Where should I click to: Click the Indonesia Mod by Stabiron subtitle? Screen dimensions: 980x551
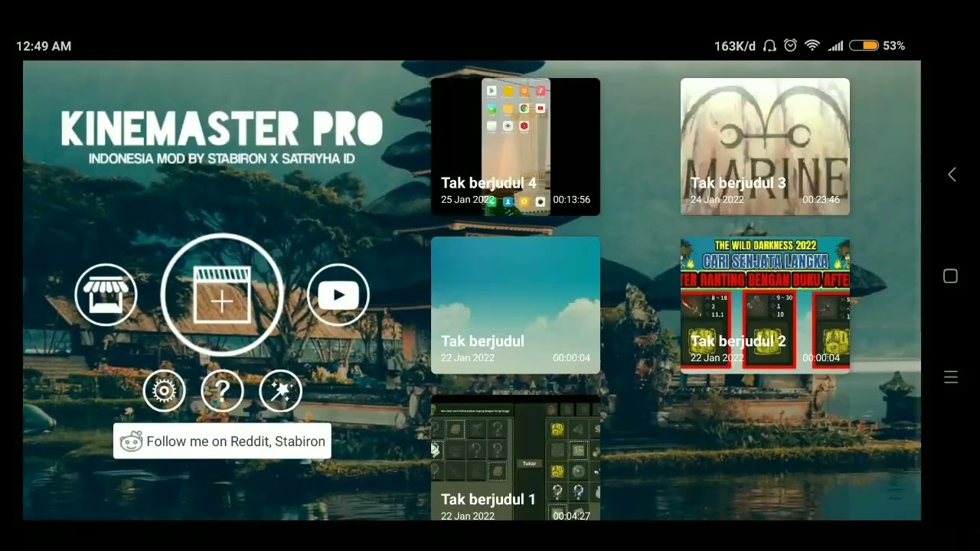(222, 159)
